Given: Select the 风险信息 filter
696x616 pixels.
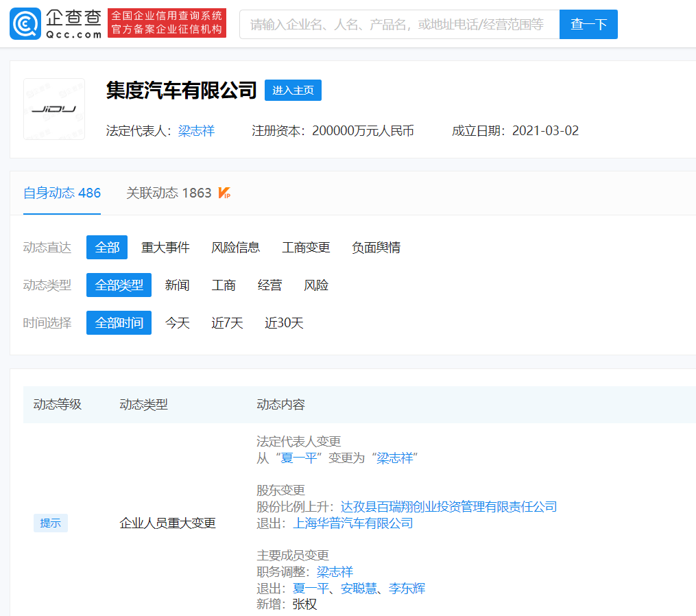Looking at the screenshot, I should pyautogui.click(x=236, y=247).
